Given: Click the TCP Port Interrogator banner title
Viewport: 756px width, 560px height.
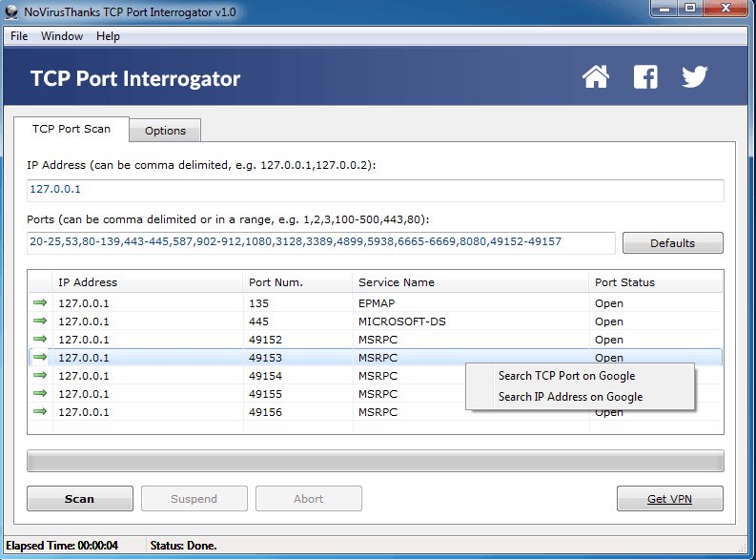Looking at the screenshot, I should click(135, 78).
